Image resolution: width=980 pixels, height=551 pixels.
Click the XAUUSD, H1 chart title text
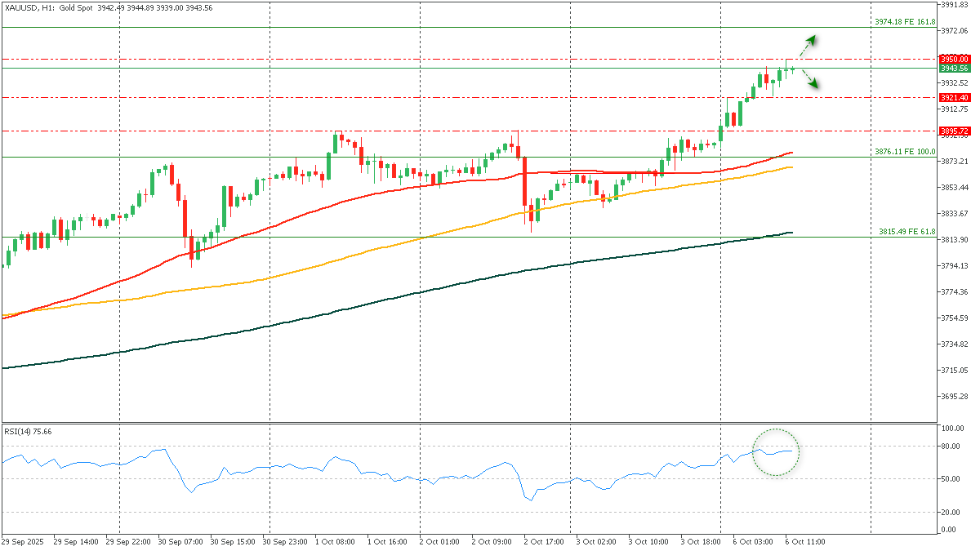coord(24,7)
